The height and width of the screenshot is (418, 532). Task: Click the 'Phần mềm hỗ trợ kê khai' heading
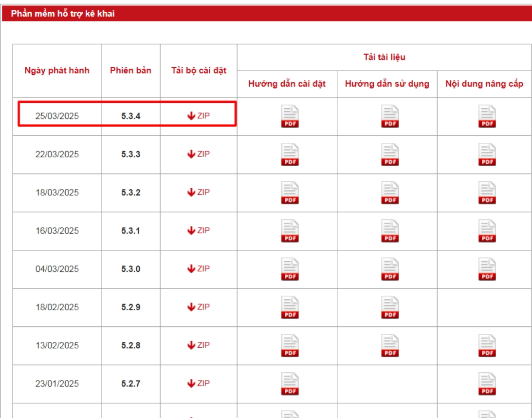[x=63, y=14]
